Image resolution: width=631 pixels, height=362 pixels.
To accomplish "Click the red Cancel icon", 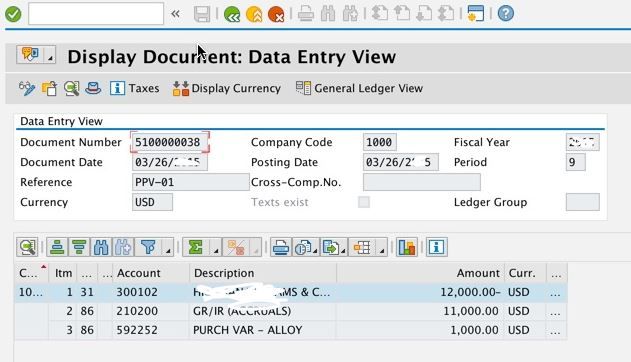I will pyautogui.click(x=276, y=14).
